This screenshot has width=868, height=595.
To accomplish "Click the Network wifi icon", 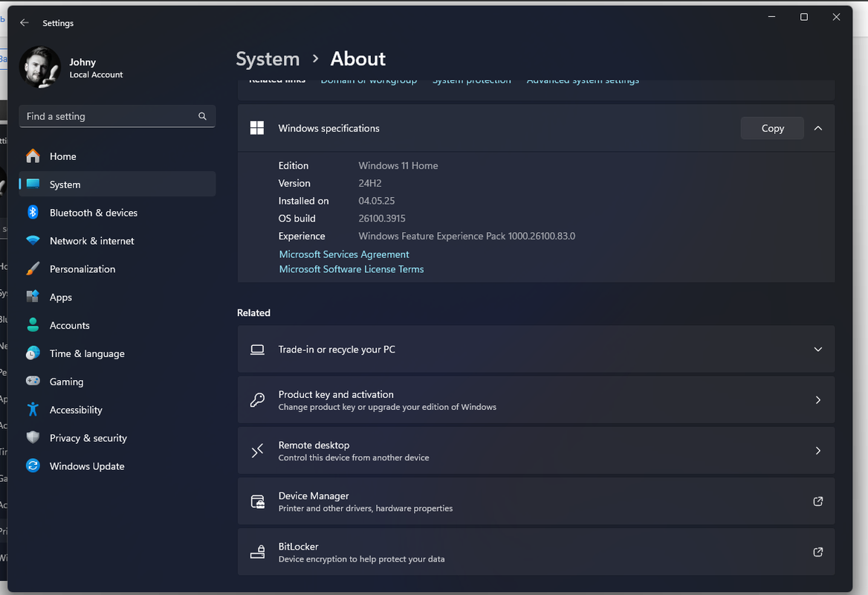I will click(x=33, y=240).
